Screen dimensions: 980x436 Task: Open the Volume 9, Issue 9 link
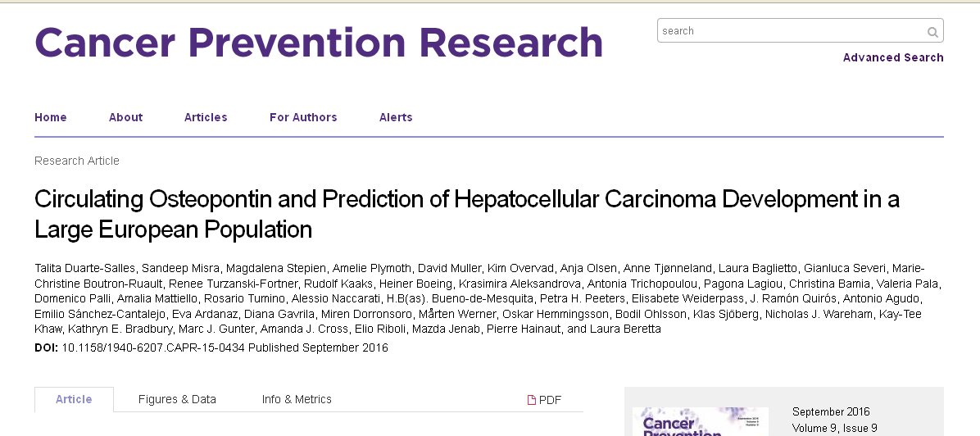click(835, 428)
